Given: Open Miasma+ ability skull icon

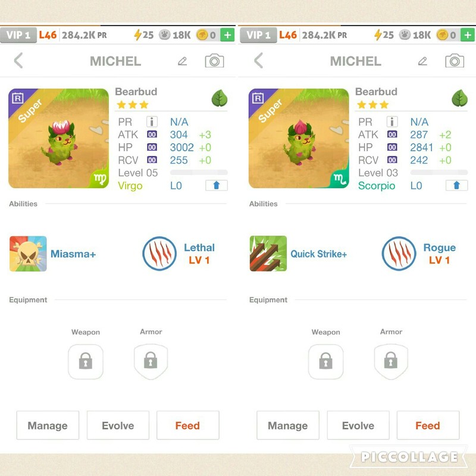Looking at the screenshot, I should [28, 253].
